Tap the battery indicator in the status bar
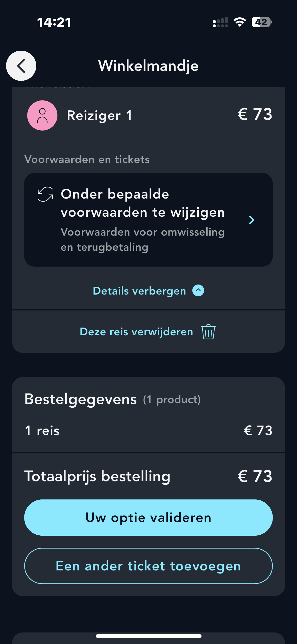The height and width of the screenshot is (644, 297). tap(262, 22)
